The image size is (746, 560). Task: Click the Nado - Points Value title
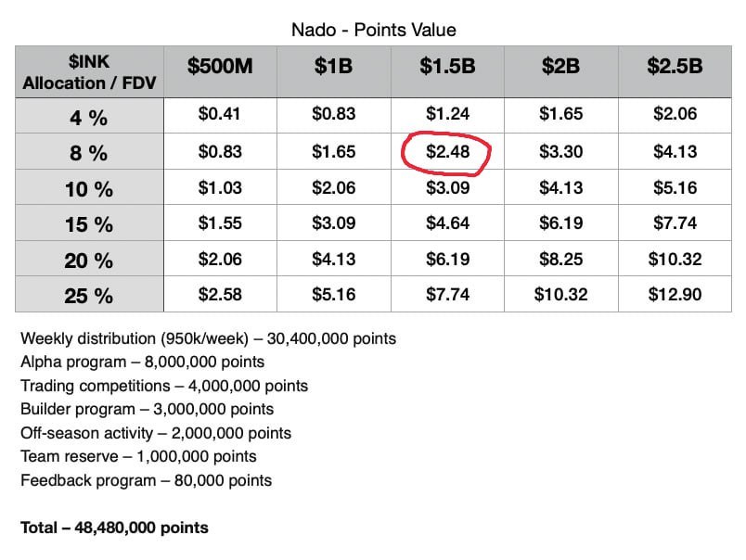pyautogui.click(x=374, y=30)
